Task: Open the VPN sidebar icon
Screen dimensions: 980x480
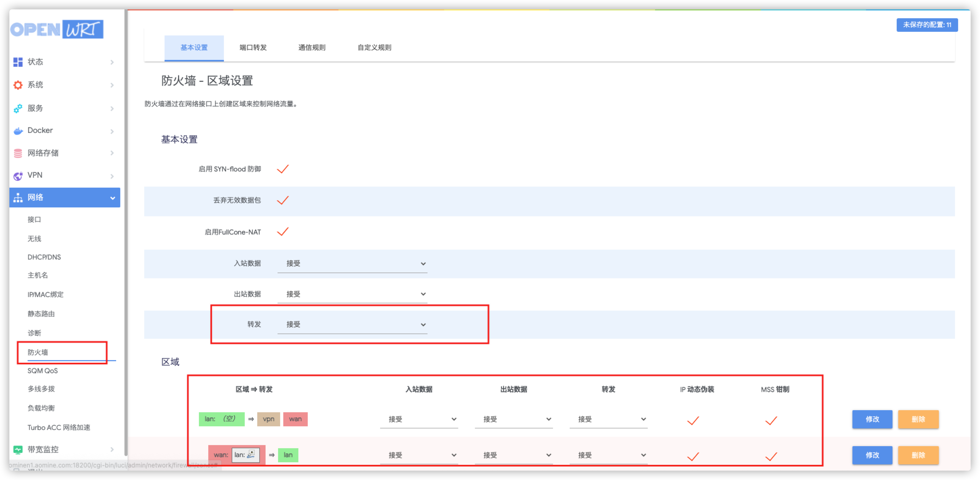Action: [17, 175]
